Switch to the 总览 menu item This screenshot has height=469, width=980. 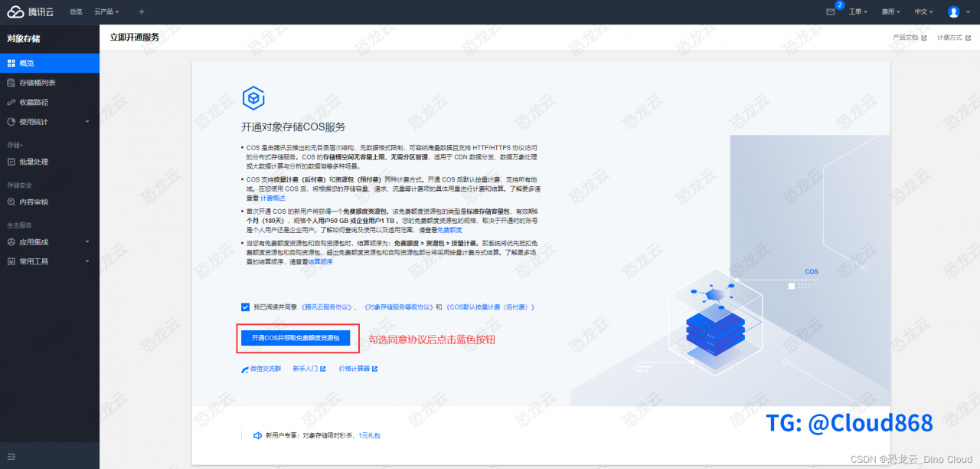(75, 11)
